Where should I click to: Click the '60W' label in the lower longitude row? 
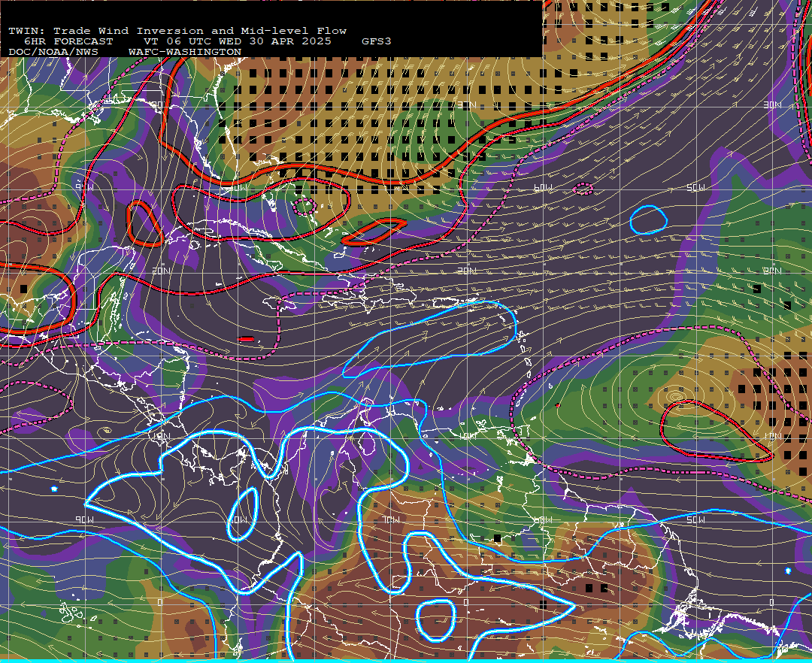coord(543,519)
